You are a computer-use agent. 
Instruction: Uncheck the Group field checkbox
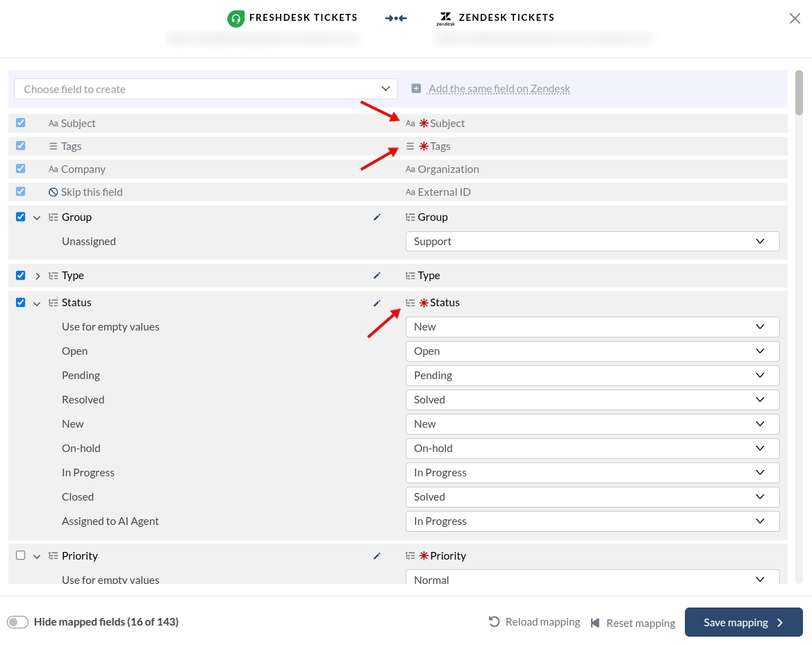(20, 217)
